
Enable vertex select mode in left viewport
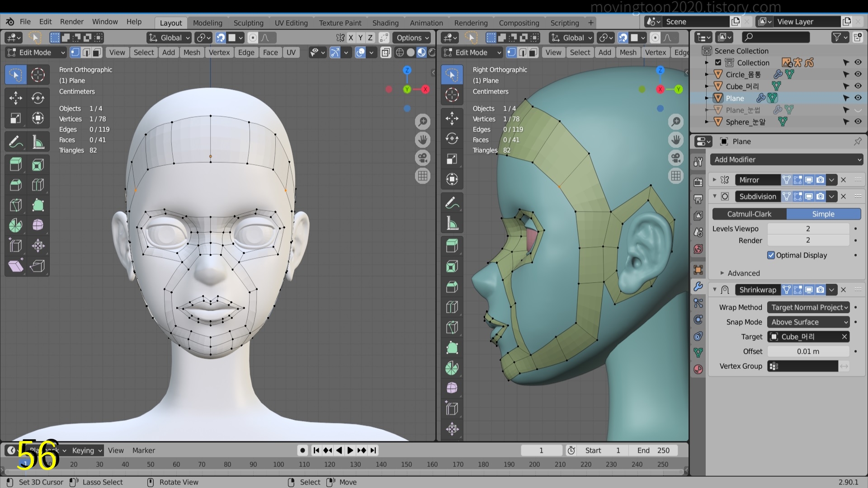[x=75, y=52]
